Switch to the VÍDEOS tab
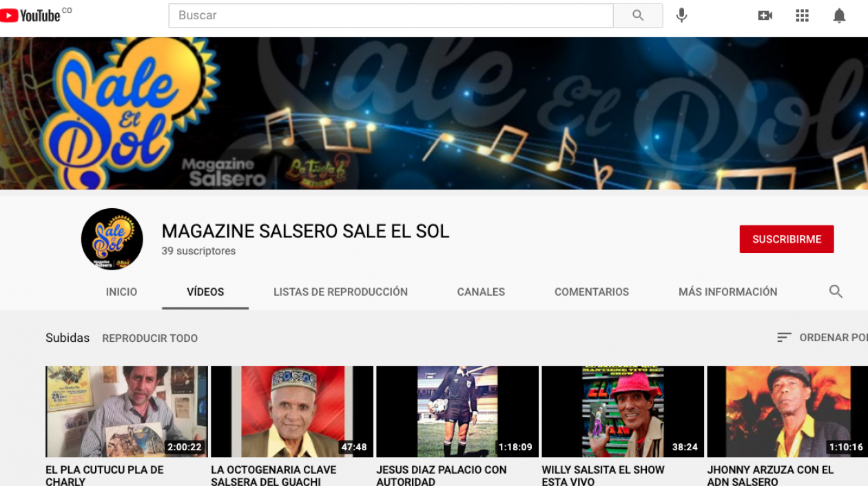 [x=205, y=292]
